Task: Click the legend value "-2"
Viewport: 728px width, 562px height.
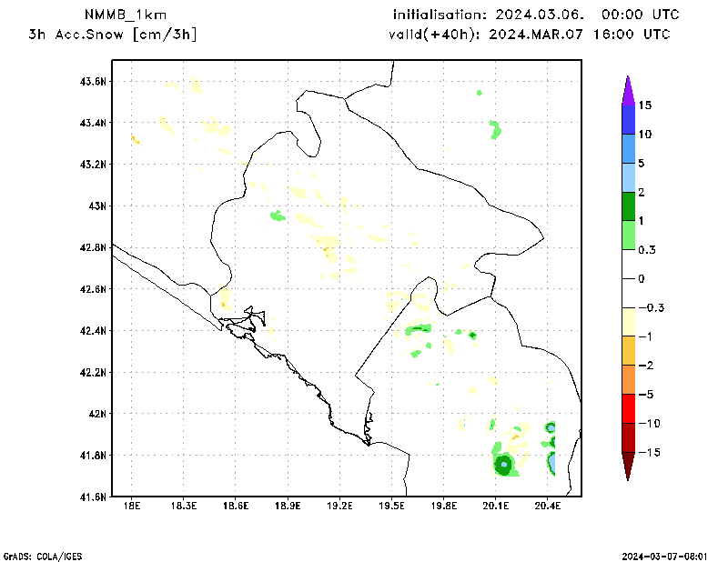Action: [646, 366]
